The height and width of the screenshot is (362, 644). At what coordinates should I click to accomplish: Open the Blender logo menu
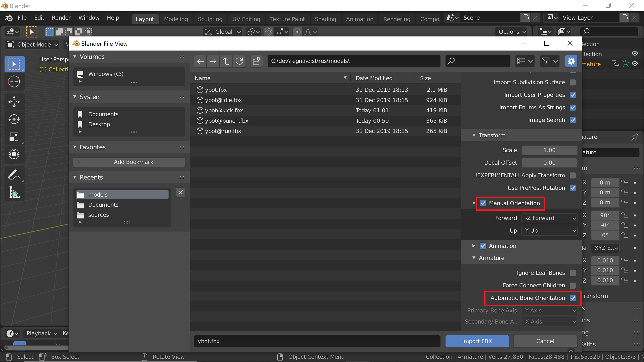click(9, 18)
